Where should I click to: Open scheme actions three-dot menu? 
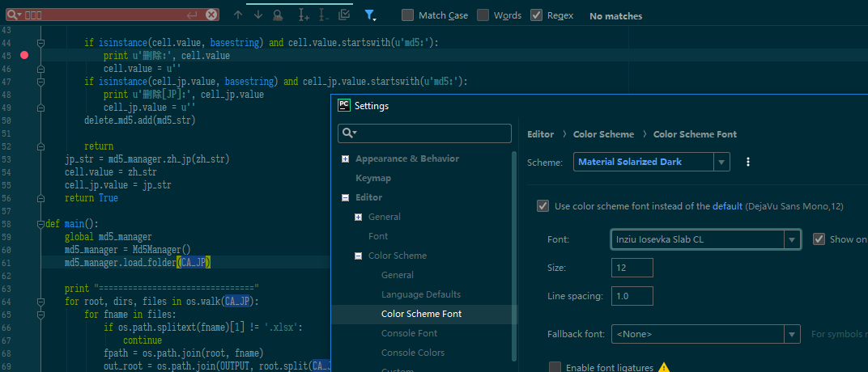click(x=748, y=162)
